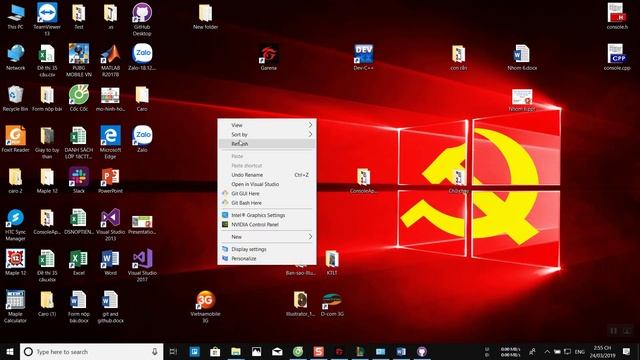This screenshot has width=640, height=360.
Task: Select the D-com 3G desktop icon
Action: point(332,304)
